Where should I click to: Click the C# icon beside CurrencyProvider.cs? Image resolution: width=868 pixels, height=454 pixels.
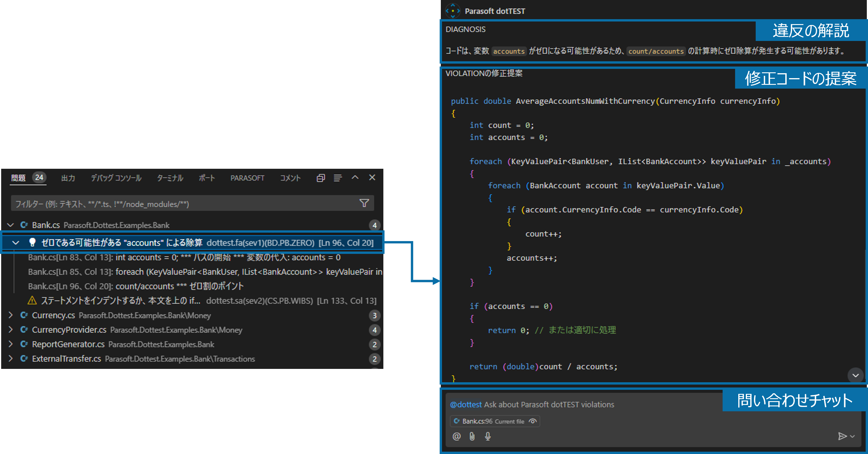[24, 330]
